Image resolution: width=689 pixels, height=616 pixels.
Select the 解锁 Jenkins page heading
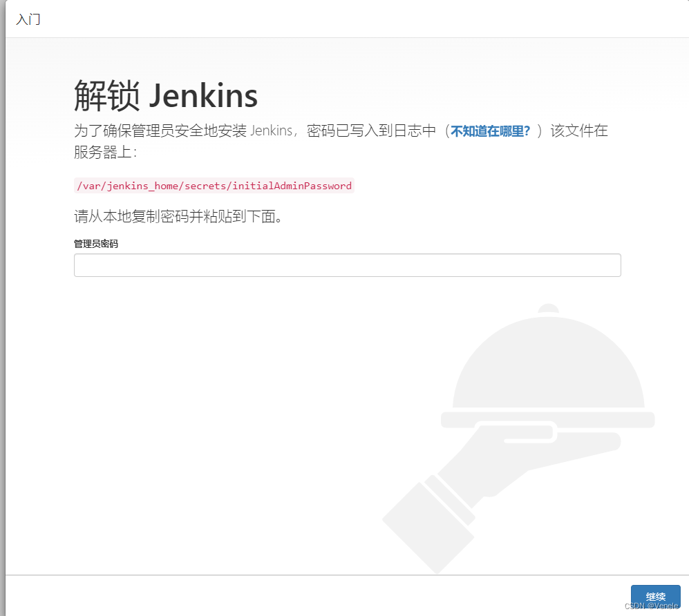tap(166, 95)
